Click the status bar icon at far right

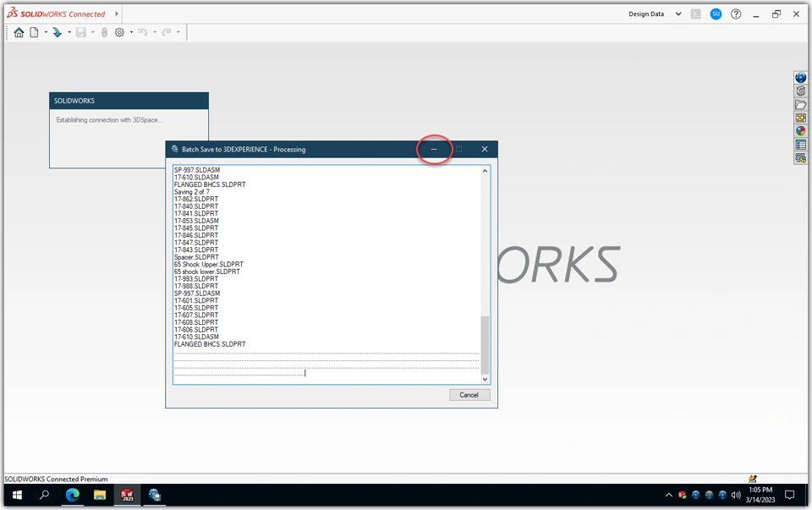tap(753, 479)
